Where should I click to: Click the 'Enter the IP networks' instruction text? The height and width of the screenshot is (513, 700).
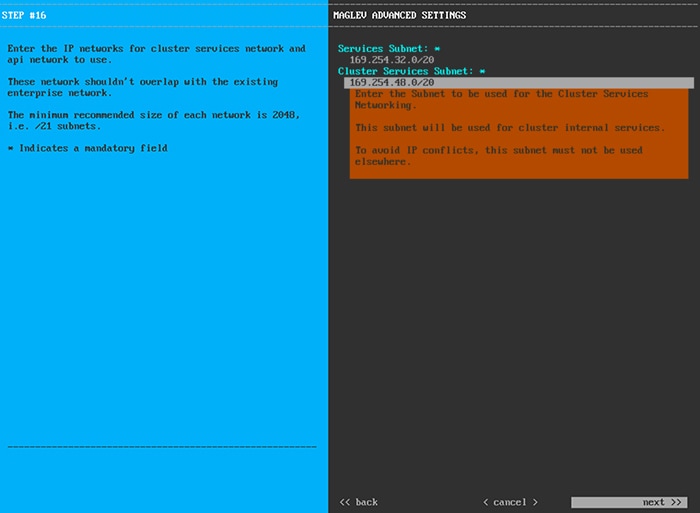click(x=156, y=54)
